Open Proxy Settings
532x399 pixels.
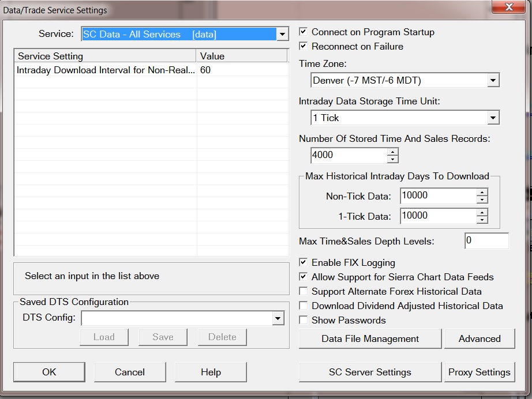(479, 372)
